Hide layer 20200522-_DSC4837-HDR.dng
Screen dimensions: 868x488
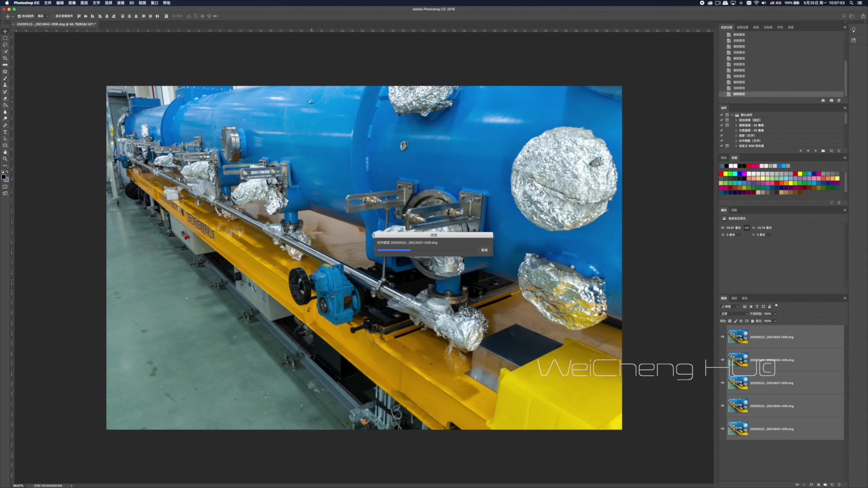pos(722,383)
